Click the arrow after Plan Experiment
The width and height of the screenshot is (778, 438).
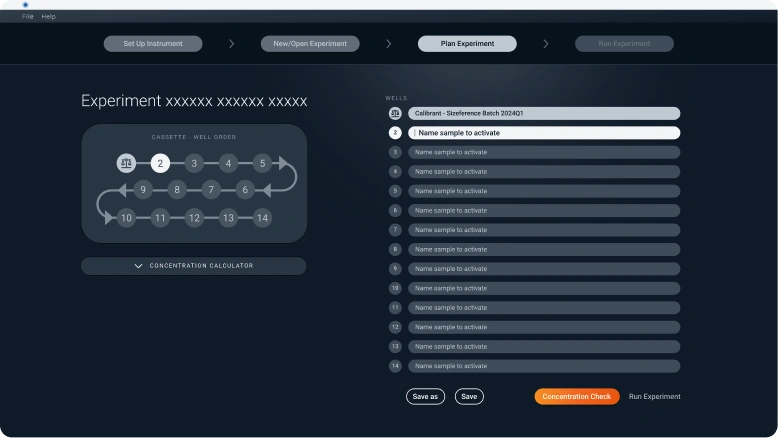click(546, 44)
